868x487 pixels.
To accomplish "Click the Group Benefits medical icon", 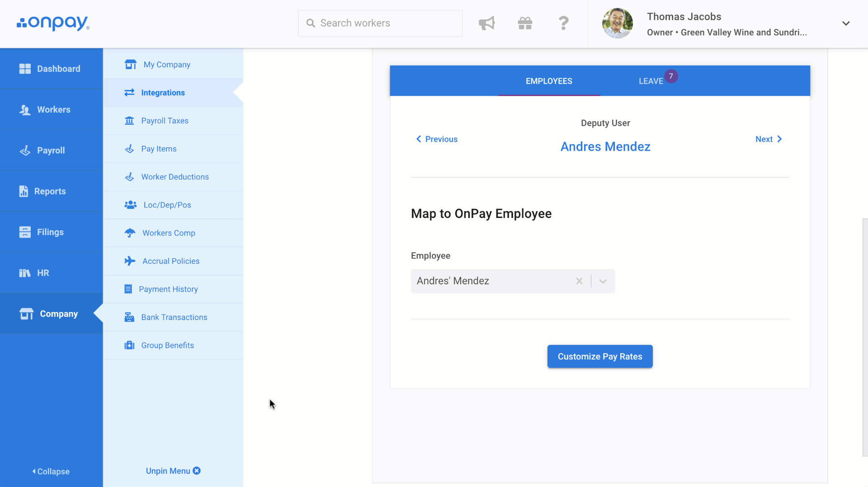I will [x=129, y=345].
